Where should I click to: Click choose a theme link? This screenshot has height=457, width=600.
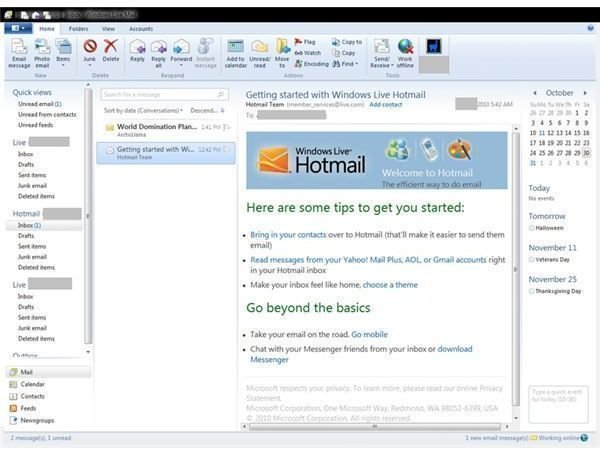(x=390, y=285)
